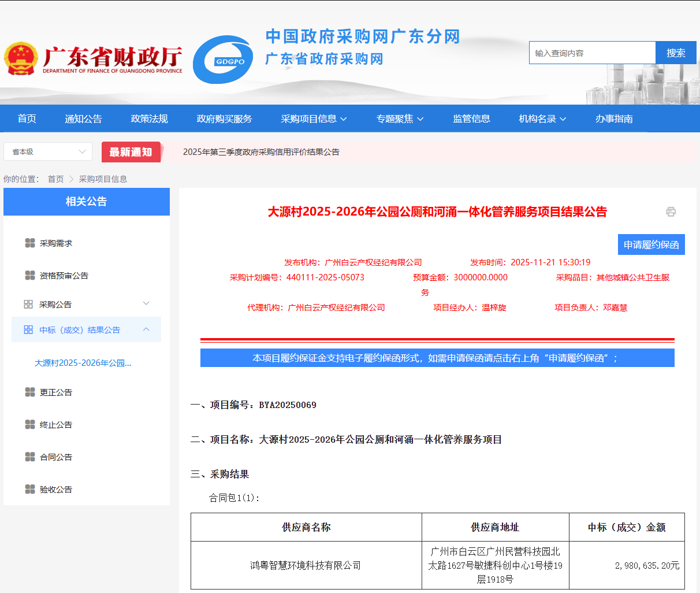
Task: Click the 更正公告 sidebar icon
Action: tap(30, 392)
